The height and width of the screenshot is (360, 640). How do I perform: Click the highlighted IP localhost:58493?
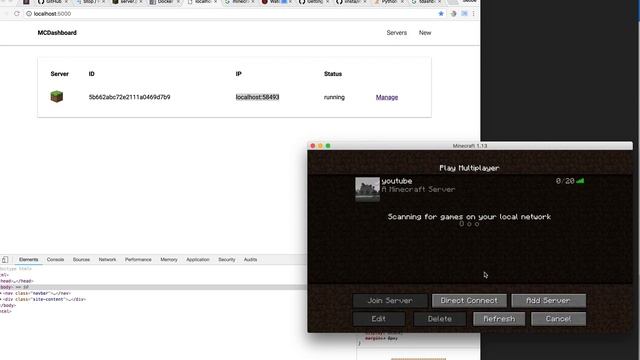(x=258, y=97)
